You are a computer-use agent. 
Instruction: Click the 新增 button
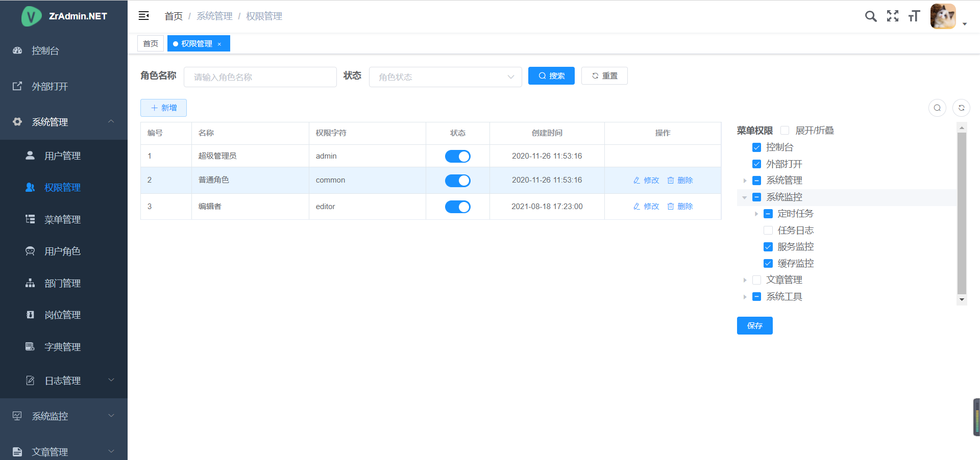click(x=163, y=108)
